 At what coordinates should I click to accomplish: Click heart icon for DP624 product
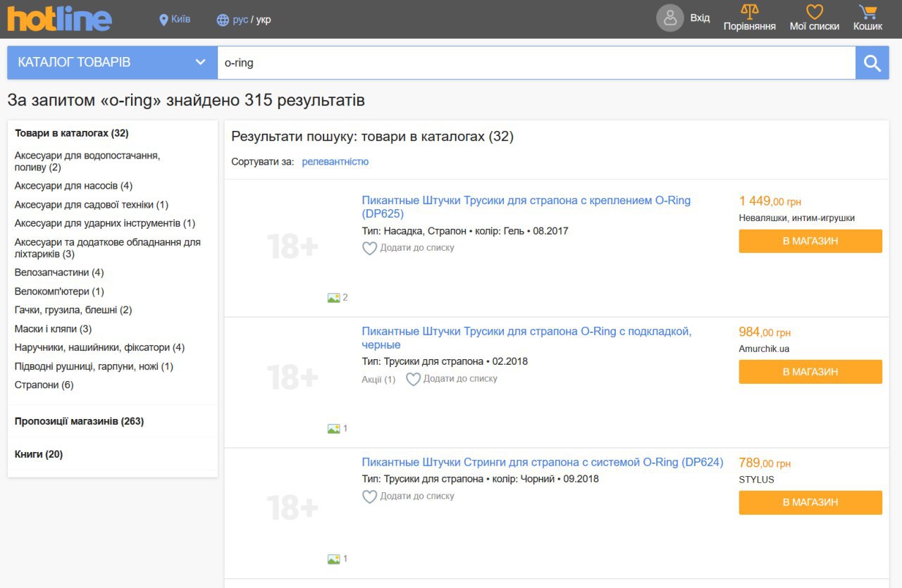coord(369,497)
